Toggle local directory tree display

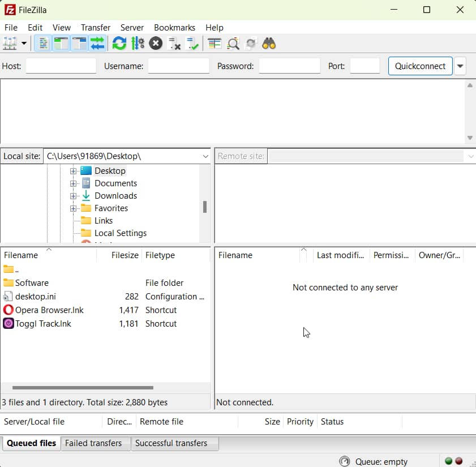coord(61,43)
